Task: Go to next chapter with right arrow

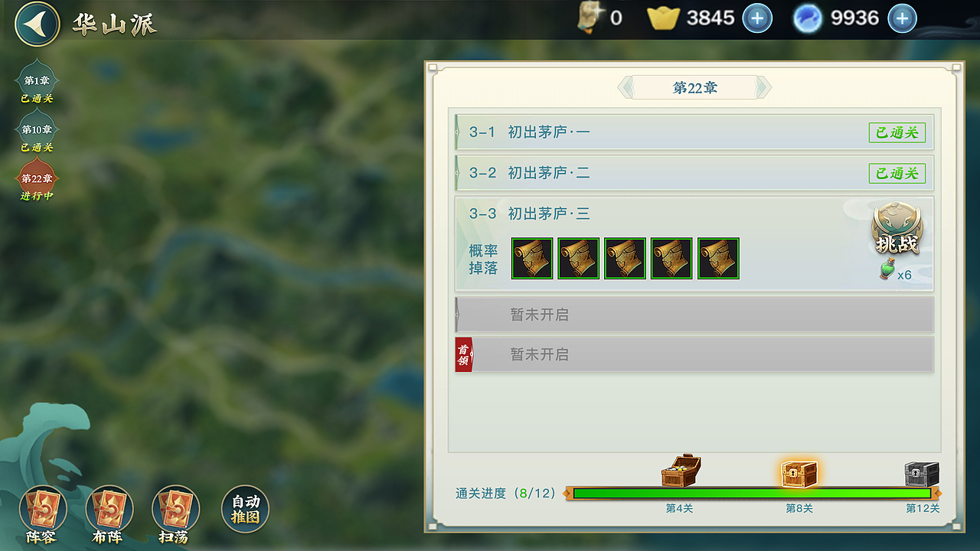Action: (x=763, y=87)
